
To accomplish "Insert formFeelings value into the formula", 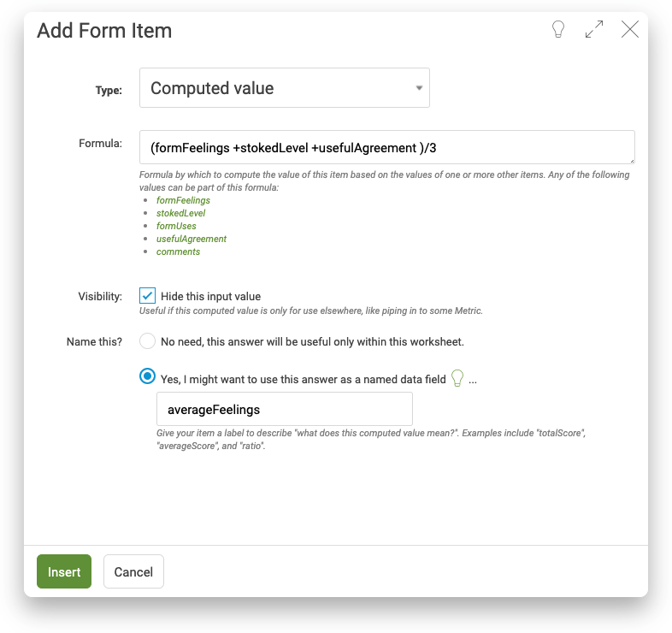I will [183, 200].
